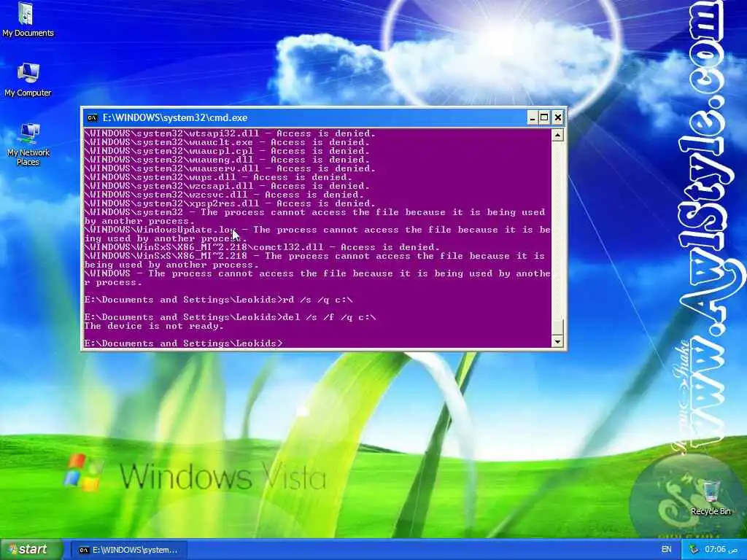The width and height of the screenshot is (747, 560).
Task: Open the cmd.exe title bar system icon
Action: 93,117
